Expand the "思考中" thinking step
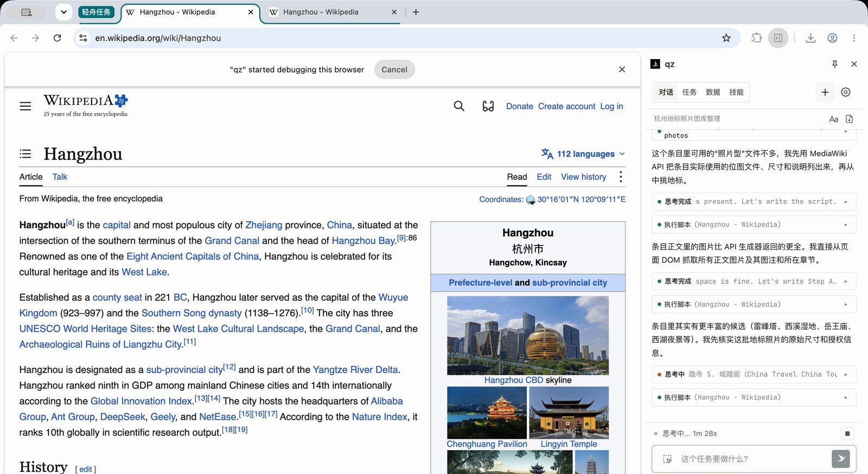The image size is (868, 474). point(754,374)
